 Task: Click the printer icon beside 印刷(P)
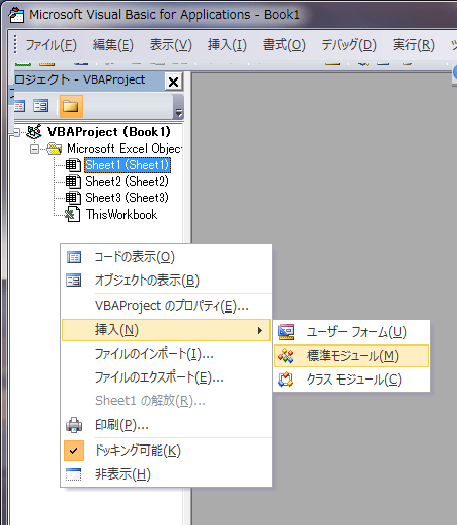coord(74,425)
